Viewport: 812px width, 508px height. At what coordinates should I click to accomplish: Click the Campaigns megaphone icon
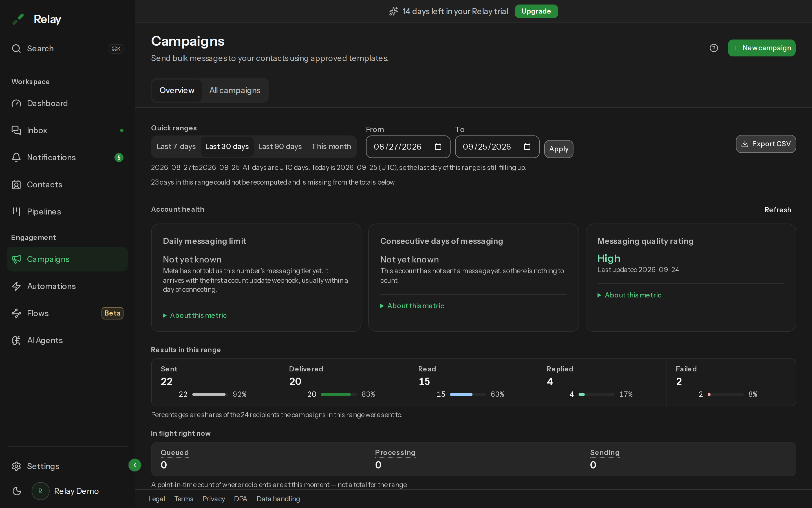click(16, 259)
